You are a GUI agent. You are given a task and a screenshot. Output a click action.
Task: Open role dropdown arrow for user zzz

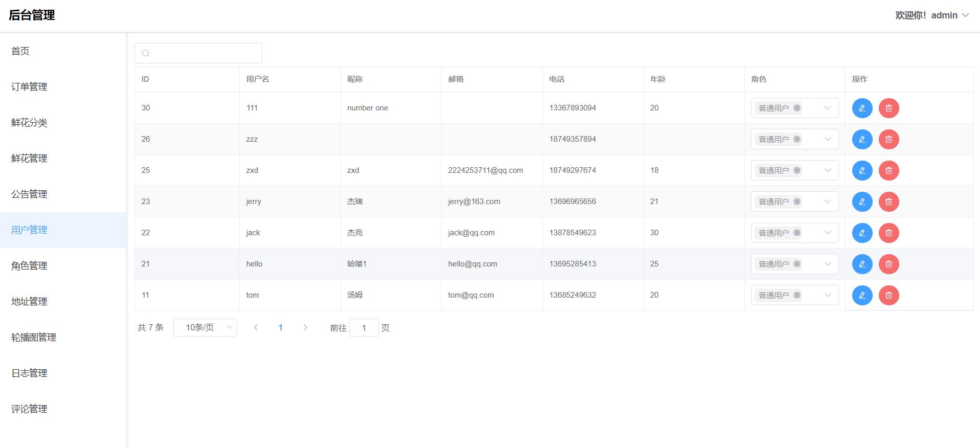pos(827,139)
